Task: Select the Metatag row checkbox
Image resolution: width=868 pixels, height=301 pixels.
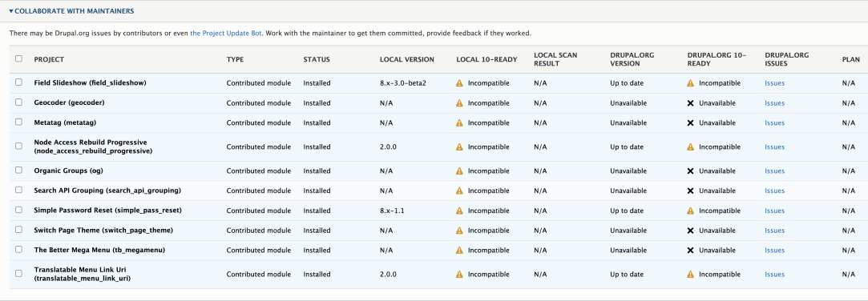Action: (x=18, y=122)
